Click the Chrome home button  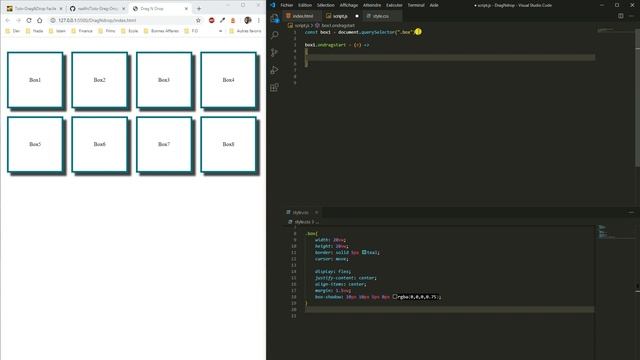pos(40,20)
